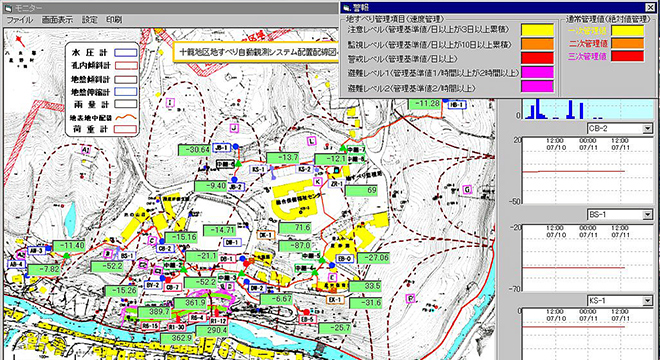Viewport: 660px width, 360px height.
Task: Select the JB-1 sensor label
Action: 221,148
